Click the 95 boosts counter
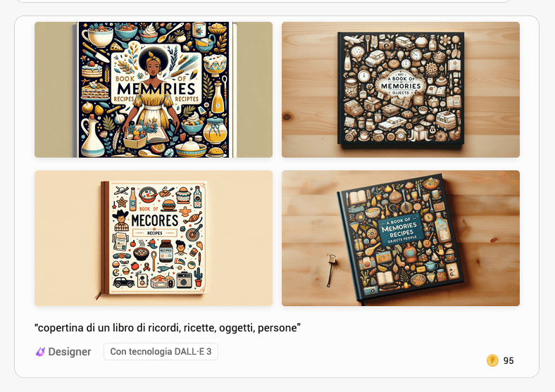The image size is (555, 392). (x=509, y=360)
